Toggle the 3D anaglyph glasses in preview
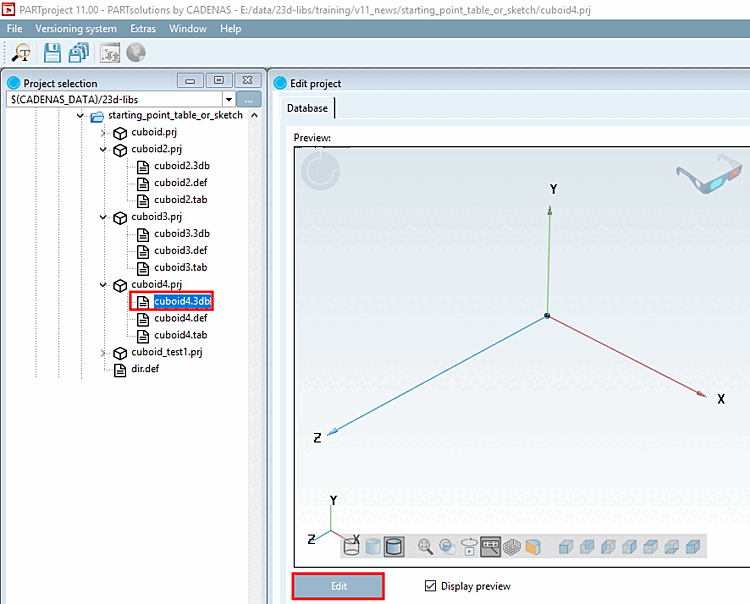This screenshot has height=604, width=750. pos(708,174)
